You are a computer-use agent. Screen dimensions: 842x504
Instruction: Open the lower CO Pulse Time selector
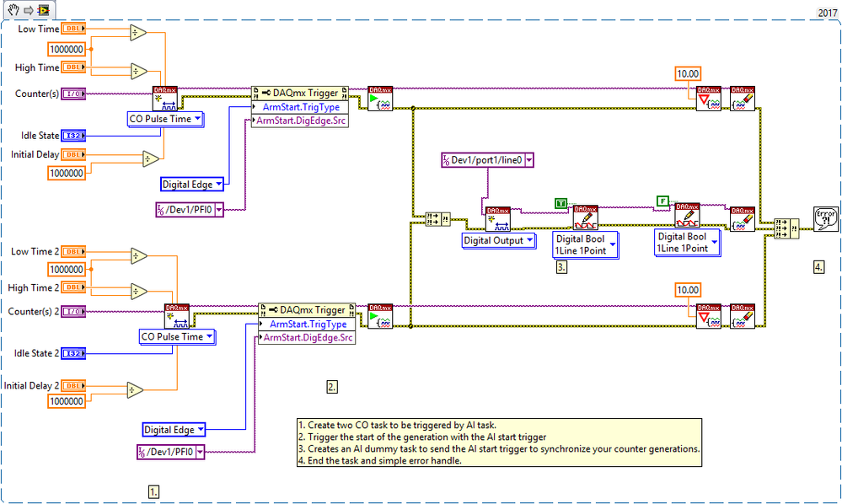[x=177, y=337]
